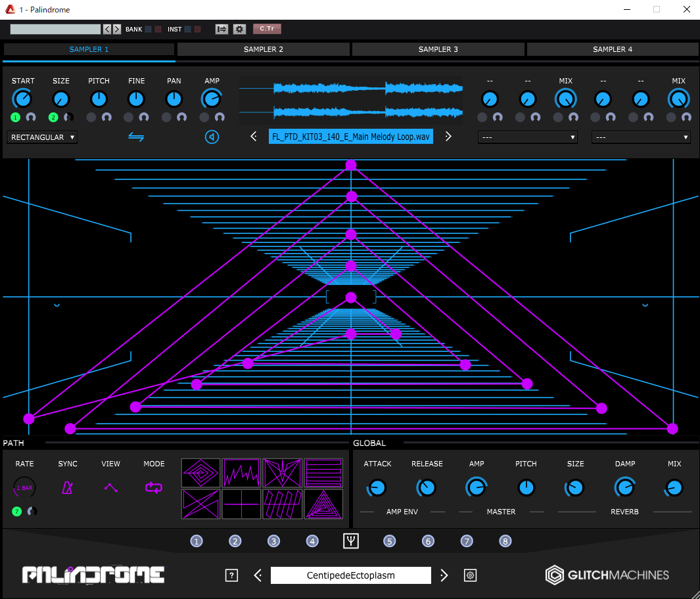Toggle the AMP modulation source indicator
This screenshot has height=599, width=700.
[x=204, y=118]
